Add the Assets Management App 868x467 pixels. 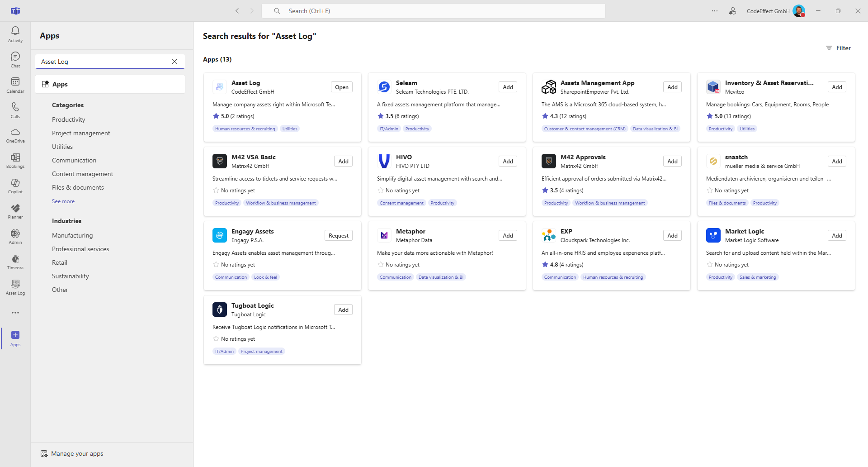(x=673, y=87)
